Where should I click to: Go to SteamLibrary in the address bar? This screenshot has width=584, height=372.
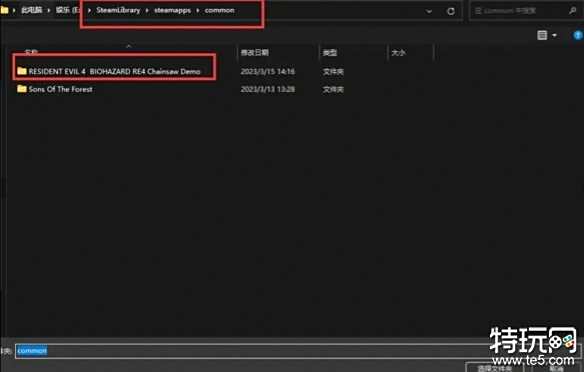click(x=118, y=10)
